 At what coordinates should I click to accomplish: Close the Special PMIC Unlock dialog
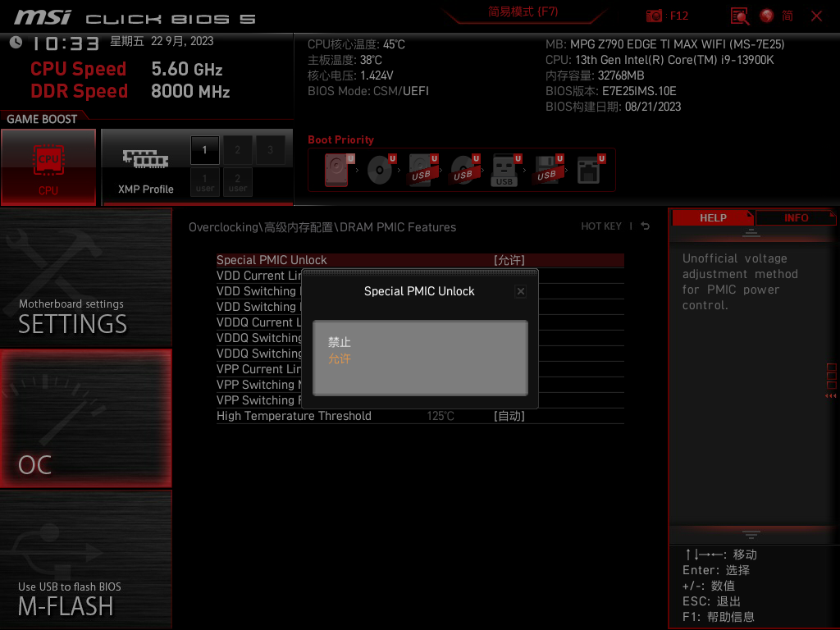tap(520, 291)
